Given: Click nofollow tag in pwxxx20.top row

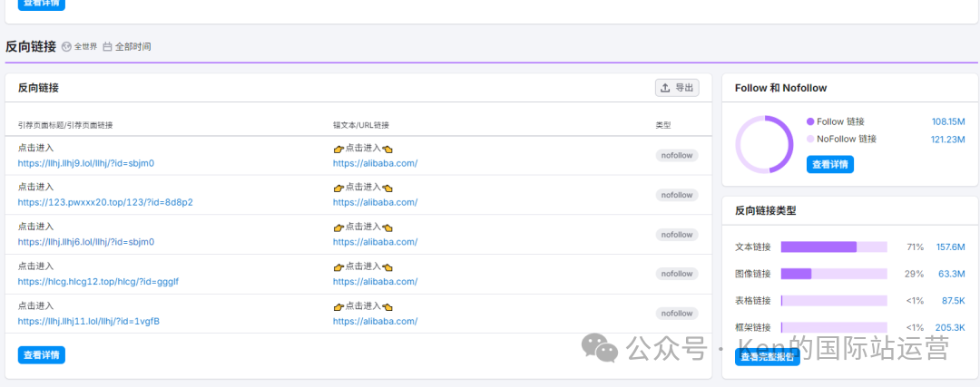Looking at the screenshot, I should click(x=677, y=195).
